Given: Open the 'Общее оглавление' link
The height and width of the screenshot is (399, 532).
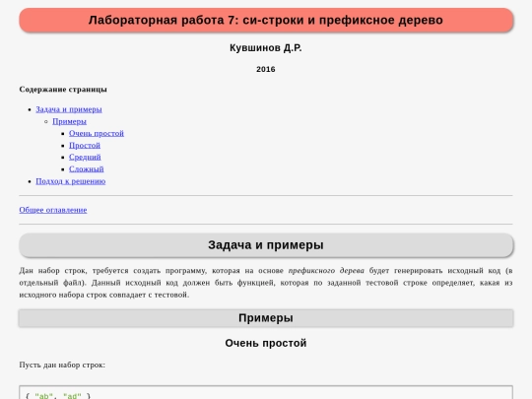Looking at the screenshot, I should click(53, 210).
